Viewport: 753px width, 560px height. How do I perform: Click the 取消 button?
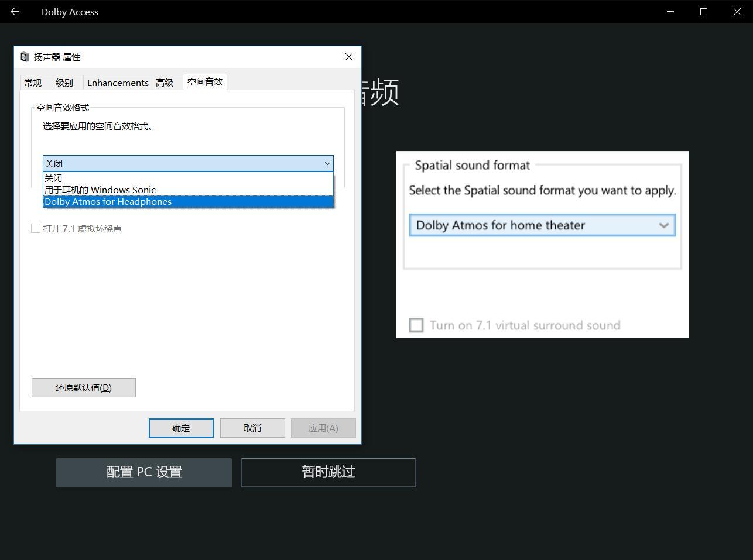coord(252,428)
